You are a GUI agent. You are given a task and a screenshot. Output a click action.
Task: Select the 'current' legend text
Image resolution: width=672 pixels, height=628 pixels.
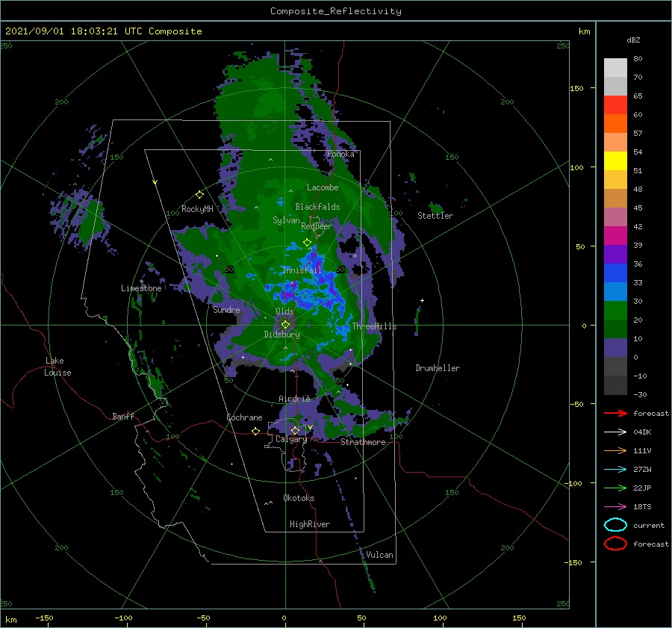[x=649, y=525]
